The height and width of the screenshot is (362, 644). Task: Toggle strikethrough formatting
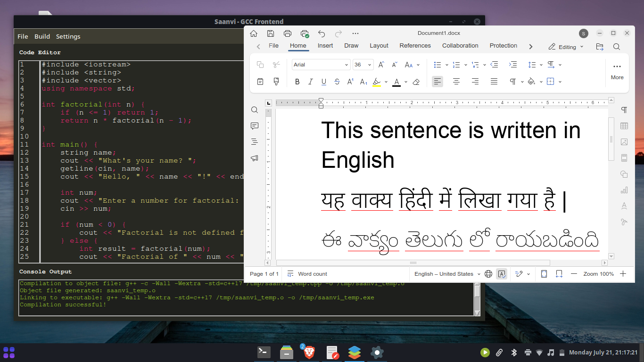(337, 82)
